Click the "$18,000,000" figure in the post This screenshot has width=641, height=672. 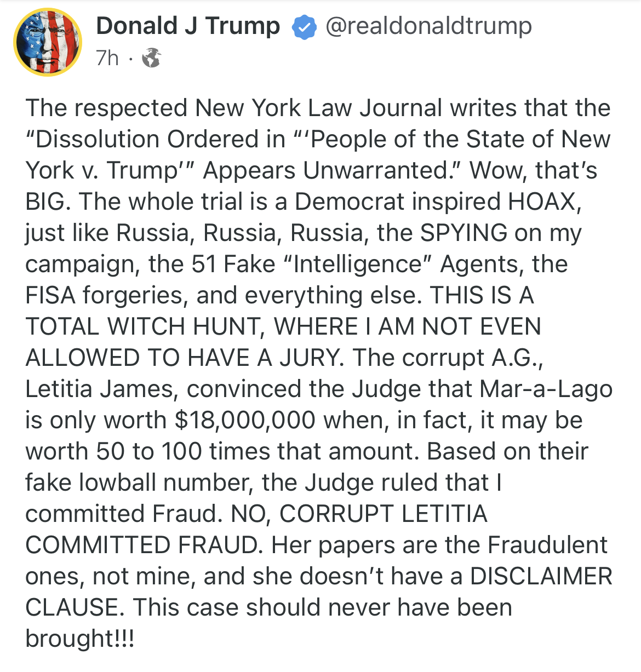(245, 420)
